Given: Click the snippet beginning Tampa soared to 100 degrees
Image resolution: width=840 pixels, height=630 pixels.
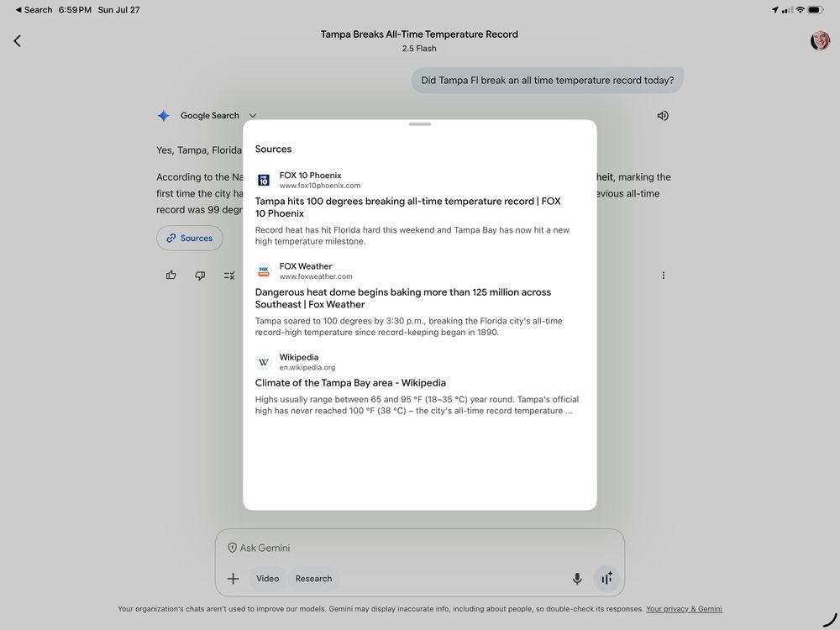Looking at the screenshot, I should [x=409, y=327].
